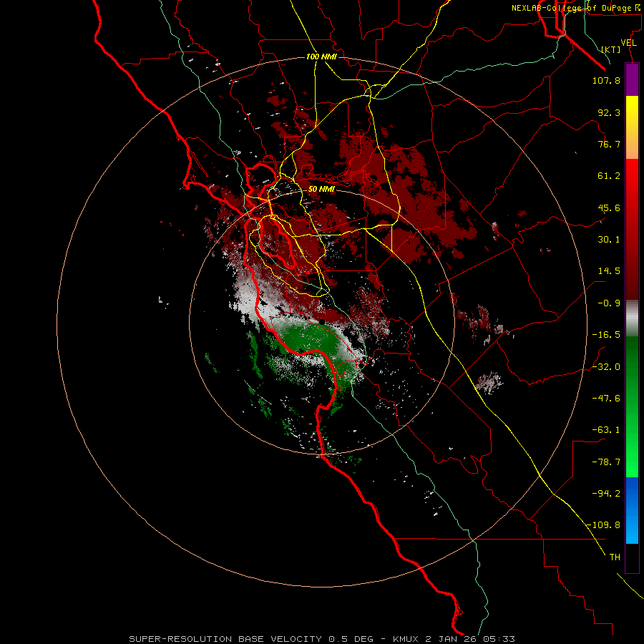This screenshot has width=644, height=644.
Task: Click the '2 JAN 26 05:33' timestamp
Action: click(x=470, y=639)
